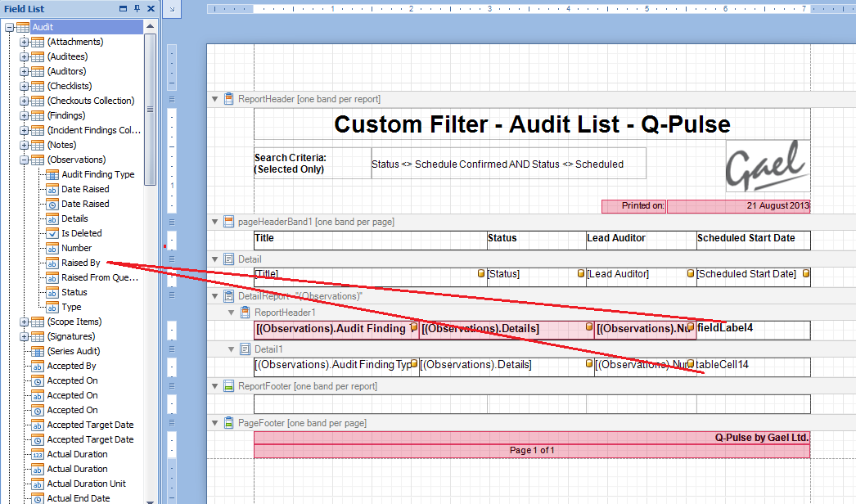Select the Q-Pulse by Gael Ltd. footer label
Screen dimensions: 856x504
[x=532, y=438]
